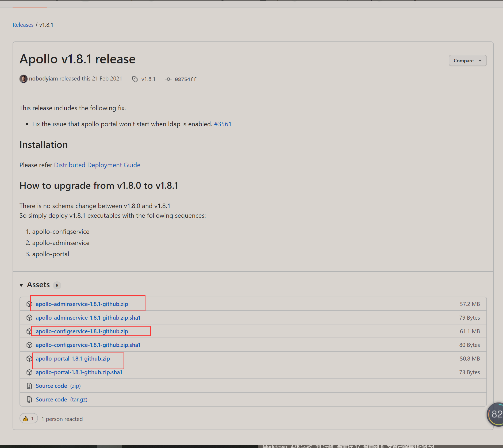
Task: Click the circular 82 floating widget
Action: (495, 414)
